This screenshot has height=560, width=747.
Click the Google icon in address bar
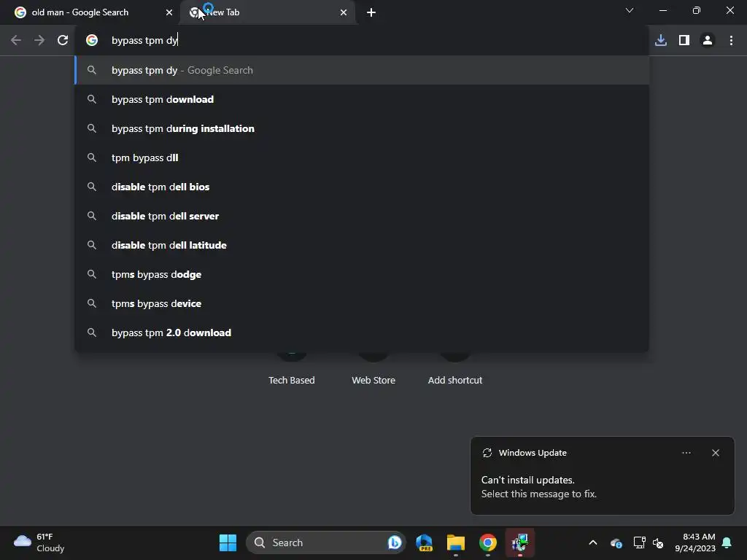tap(92, 40)
